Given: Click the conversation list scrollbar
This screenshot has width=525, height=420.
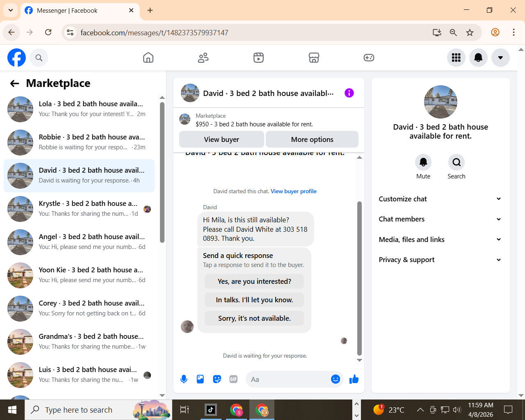Looking at the screenshot, I should pyautogui.click(x=162, y=172).
